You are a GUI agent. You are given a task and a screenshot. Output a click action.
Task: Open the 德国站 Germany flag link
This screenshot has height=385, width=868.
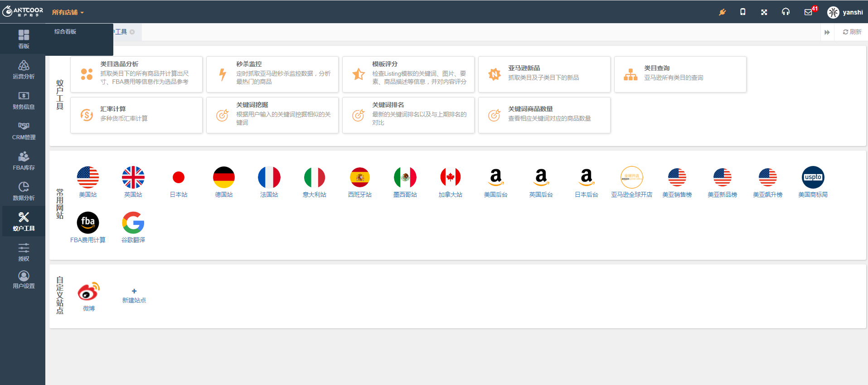[x=224, y=182]
